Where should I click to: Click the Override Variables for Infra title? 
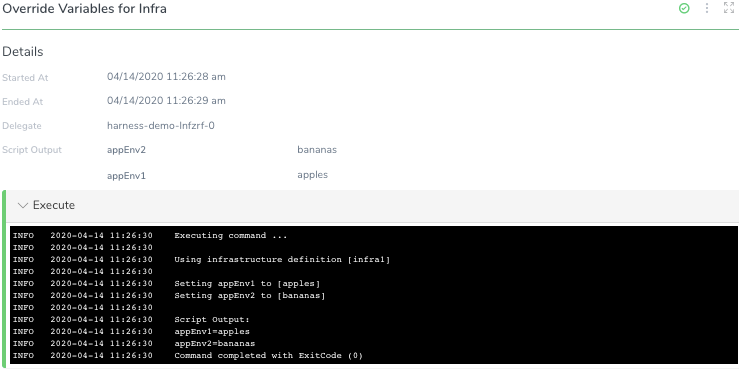84,8
